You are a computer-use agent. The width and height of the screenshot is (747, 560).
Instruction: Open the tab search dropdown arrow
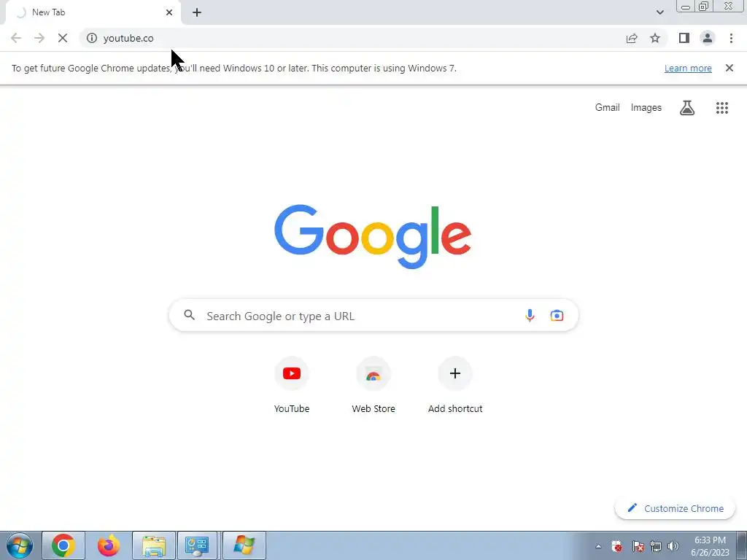pyautogui.click(x=659, y=12)
